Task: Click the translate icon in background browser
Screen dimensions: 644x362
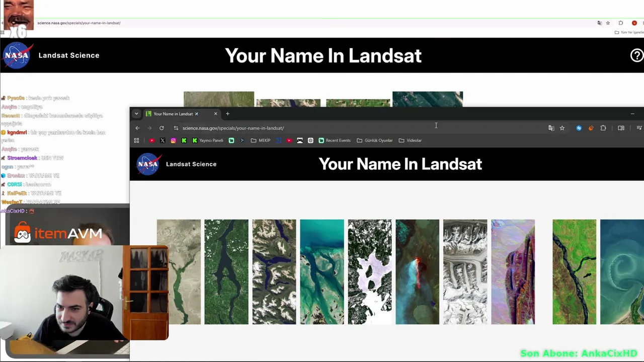Action: [x=599, y=23]
